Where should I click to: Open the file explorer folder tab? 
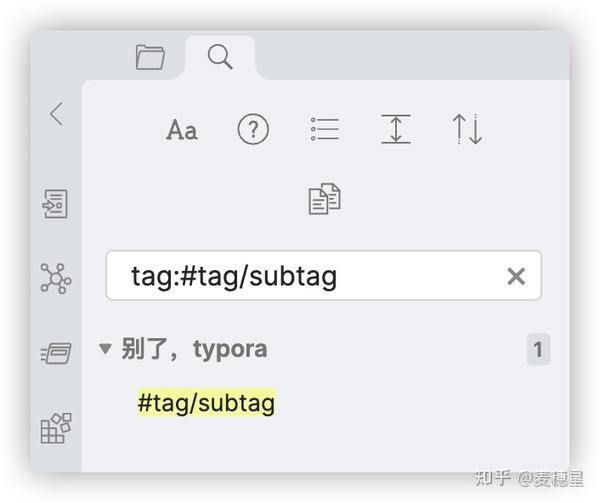tap(150, 58)
